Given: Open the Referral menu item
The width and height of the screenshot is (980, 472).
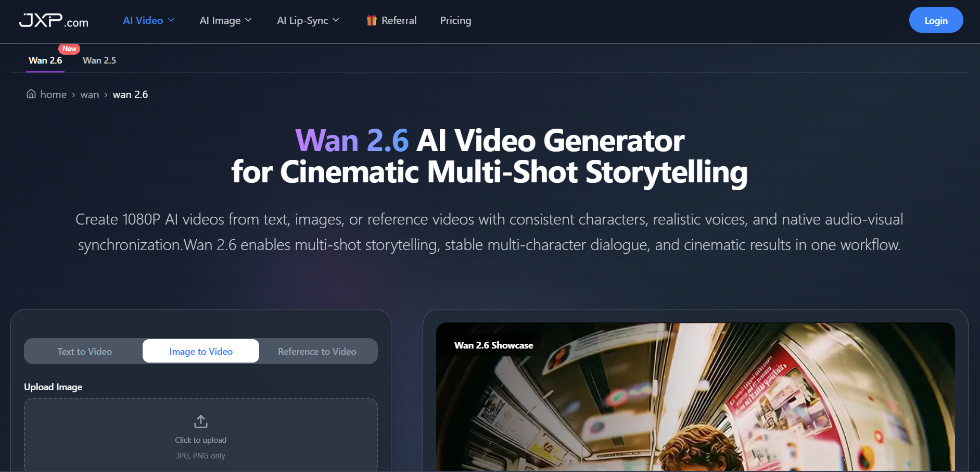Looking at the screenshot, I should (399, 20).
